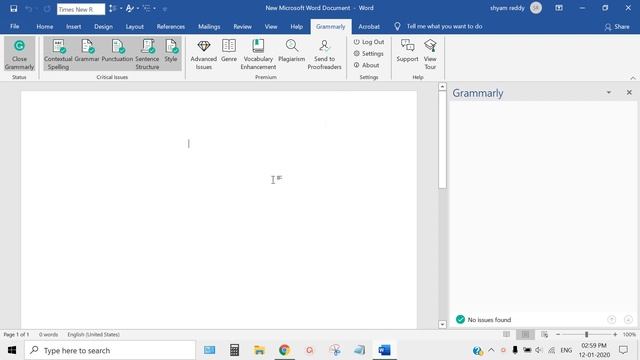
Task: Close the Grammarly side pane
Action: coord(629,93)
